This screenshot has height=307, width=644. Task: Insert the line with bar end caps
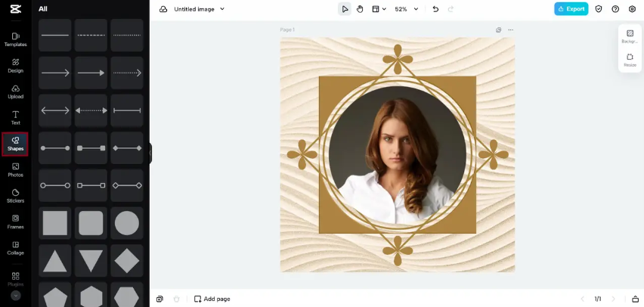(127, 110)
